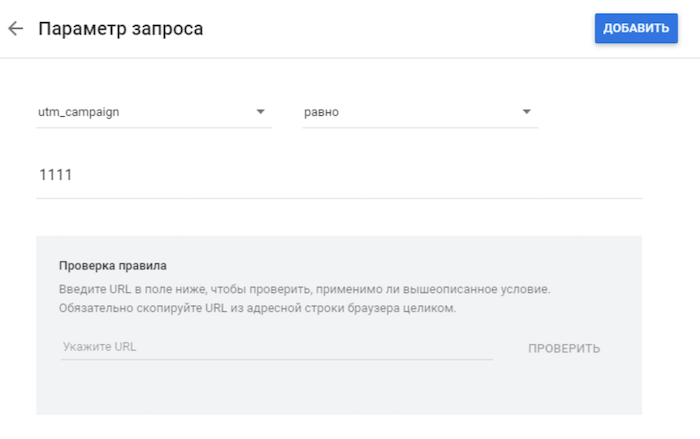The height and width of the screenshot is (439, 700).
Task: Select the utm_campaign text label
Action: 79,112
